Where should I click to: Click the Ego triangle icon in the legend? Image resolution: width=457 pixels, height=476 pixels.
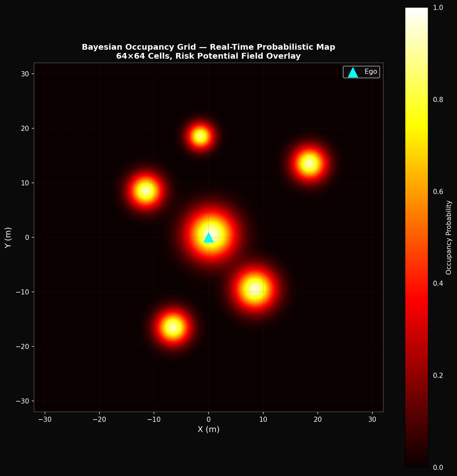click(353, 72)
